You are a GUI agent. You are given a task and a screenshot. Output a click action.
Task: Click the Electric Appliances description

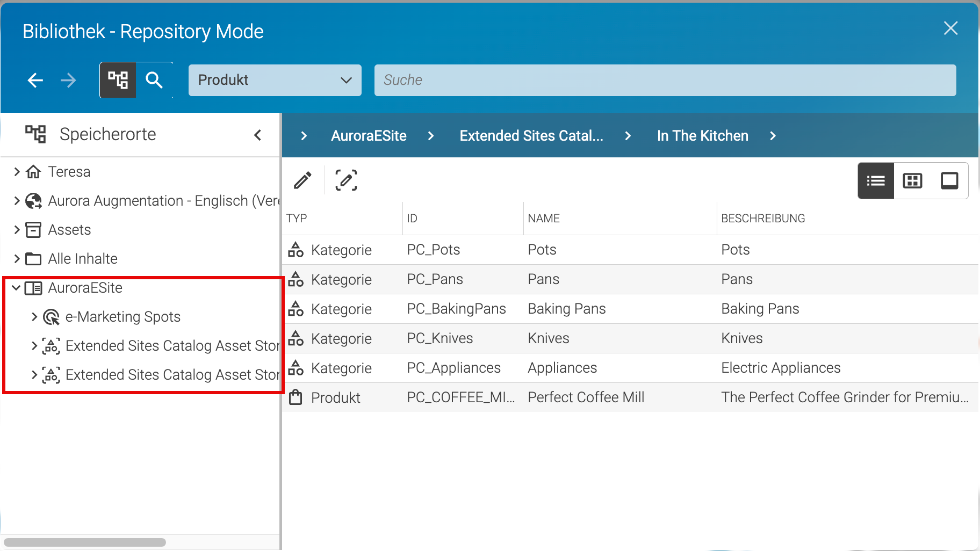click(x=781, y=368)
